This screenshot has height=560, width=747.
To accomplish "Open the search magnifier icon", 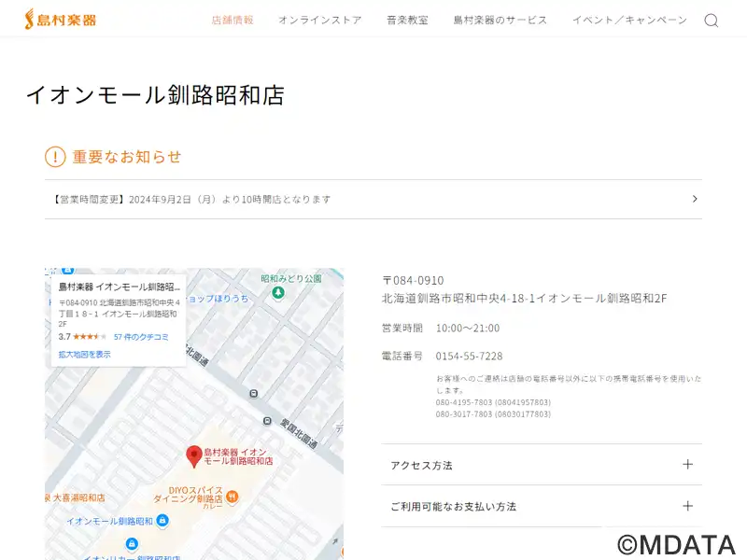I will pyautogui.click(x=712, y=21).
